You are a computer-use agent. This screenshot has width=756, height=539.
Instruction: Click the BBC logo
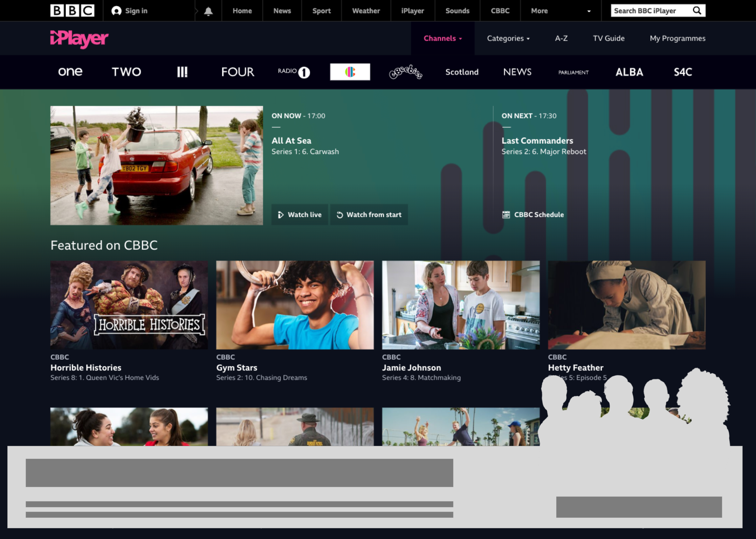pyautogui.click(x=72, y=11)
